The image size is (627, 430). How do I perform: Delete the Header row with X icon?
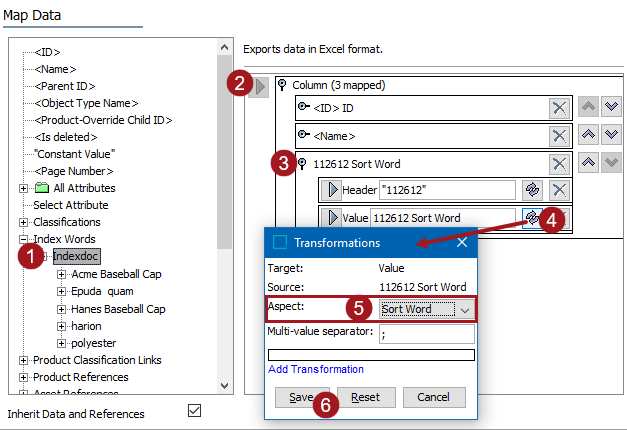(x=559, y=190)
